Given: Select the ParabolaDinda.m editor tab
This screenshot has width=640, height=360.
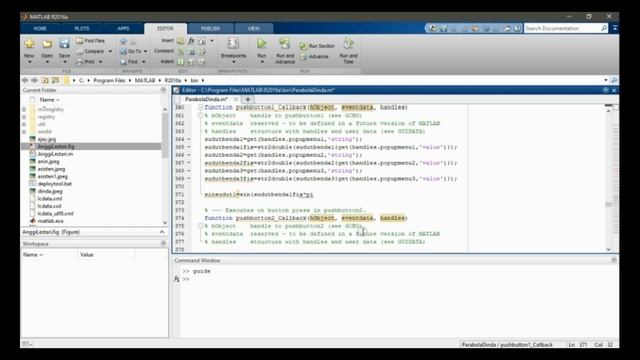Looking at the screenshot, I should point(206,99).
